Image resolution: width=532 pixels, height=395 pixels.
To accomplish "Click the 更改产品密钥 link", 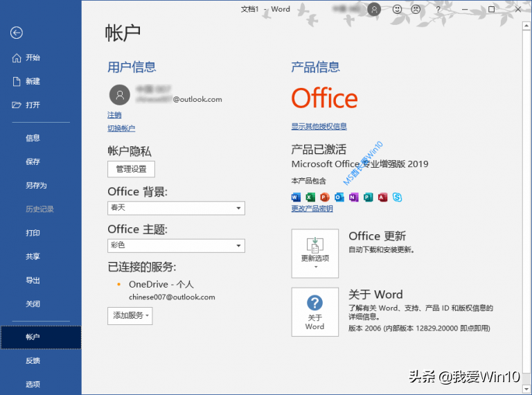I will (x=312, y=209).
